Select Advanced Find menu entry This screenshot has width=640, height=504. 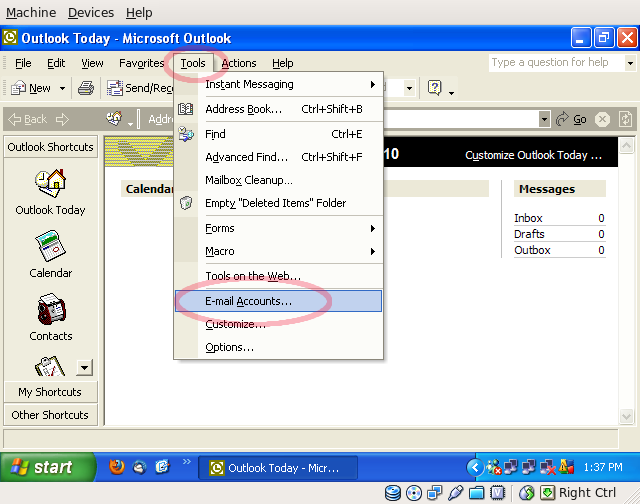(279, 157)
